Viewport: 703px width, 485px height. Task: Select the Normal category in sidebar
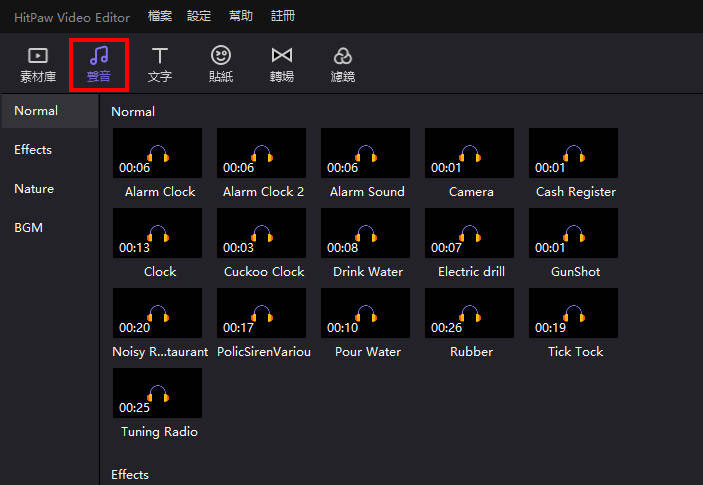50,111
